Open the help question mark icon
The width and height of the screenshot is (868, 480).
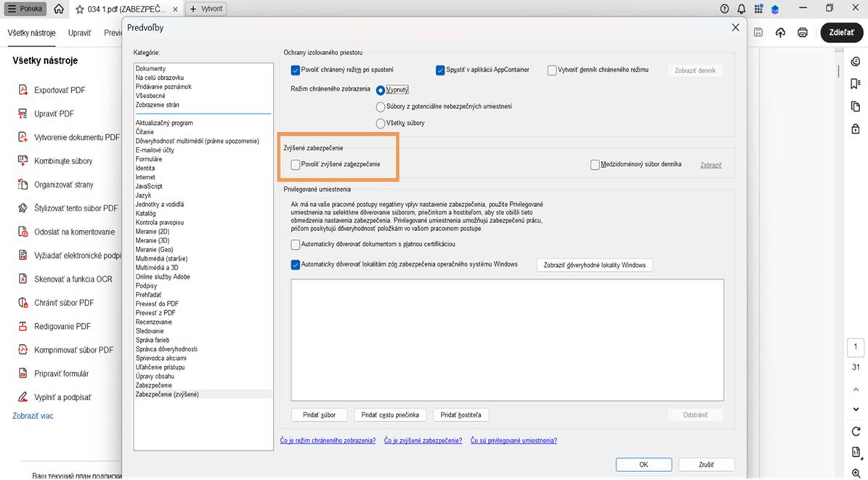pos(725,9)
